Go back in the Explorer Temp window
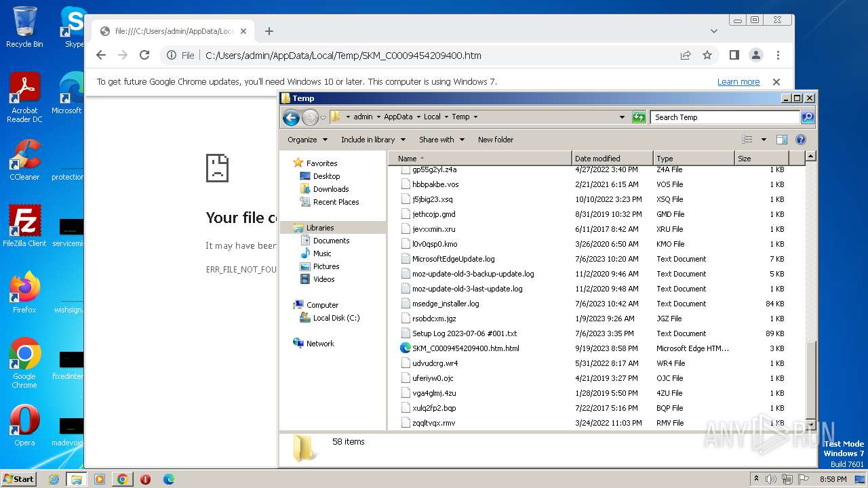This screenshot has height=488, width=868. pos(292,117)
